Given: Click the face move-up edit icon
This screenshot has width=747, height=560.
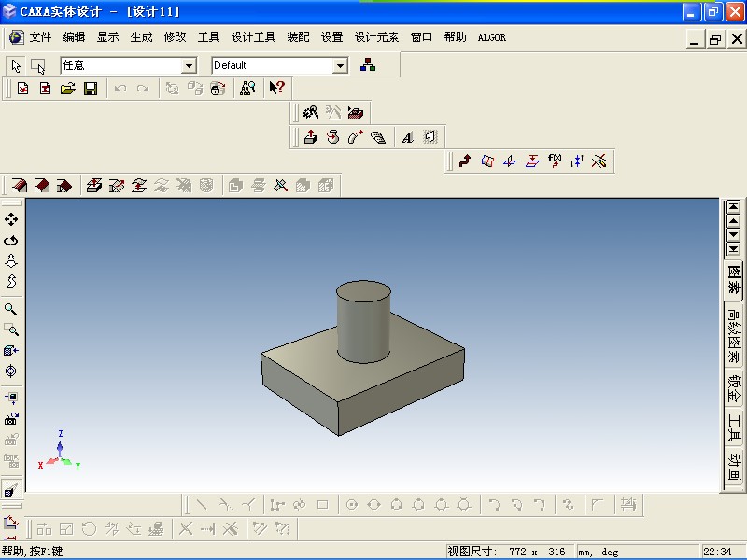Looking at the screenshot, I should [94, 185].
